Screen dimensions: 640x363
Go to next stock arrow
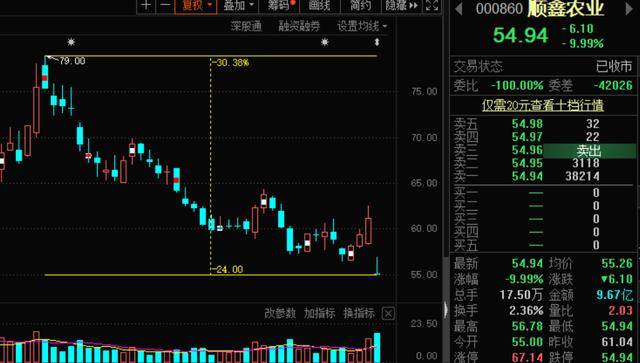[x=629, y=9]
